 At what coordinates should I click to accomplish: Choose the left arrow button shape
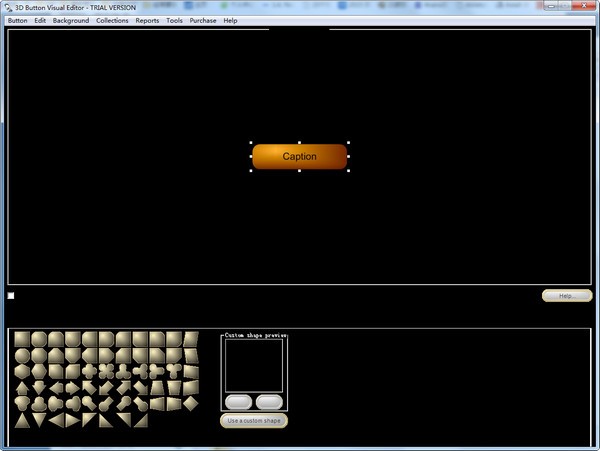pyautogui.click(x=56, y=388)
